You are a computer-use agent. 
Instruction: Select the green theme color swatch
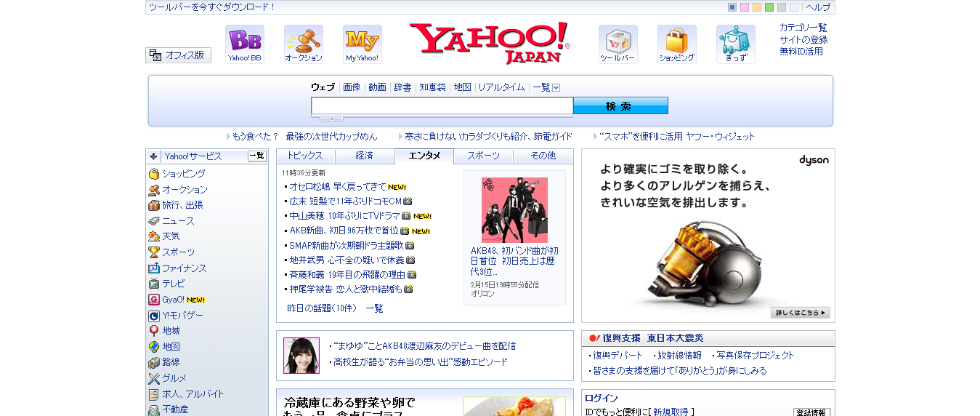[x=769, y=7]
